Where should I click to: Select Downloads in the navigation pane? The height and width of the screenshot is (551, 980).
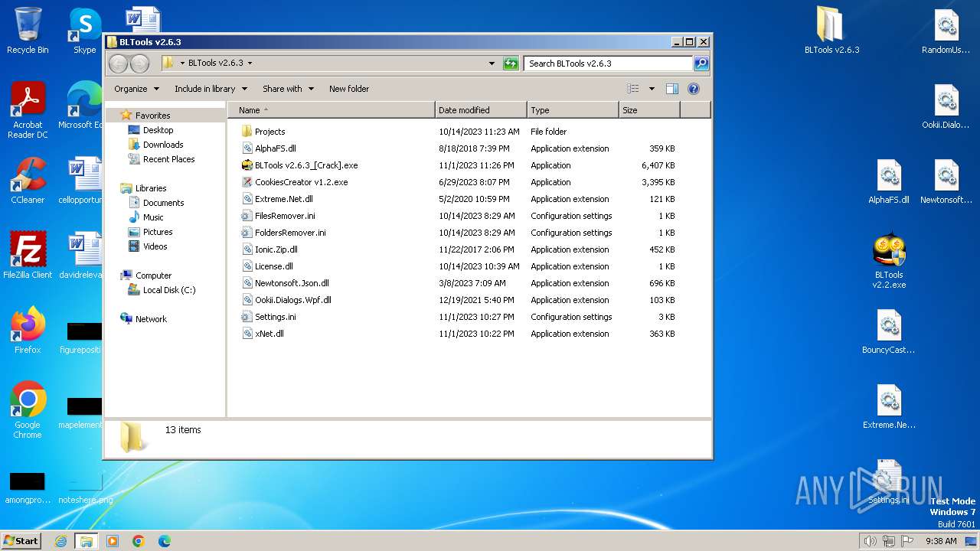163,145
